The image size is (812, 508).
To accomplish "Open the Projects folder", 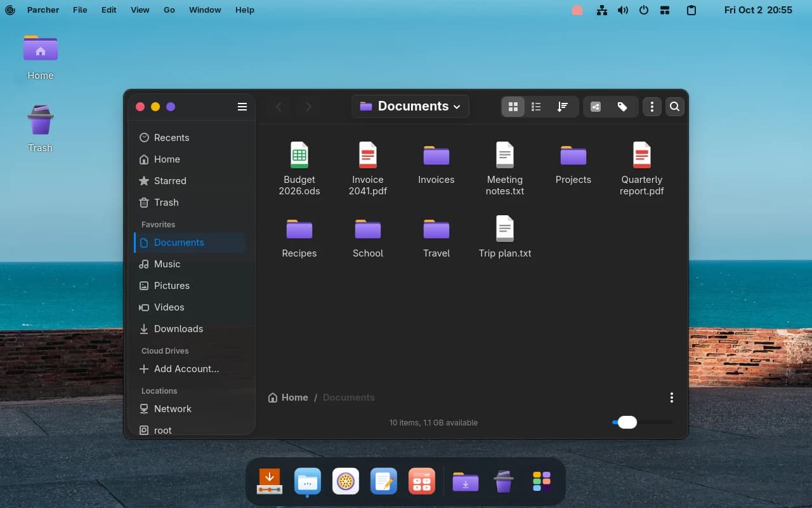I will (x=573, y=164).
